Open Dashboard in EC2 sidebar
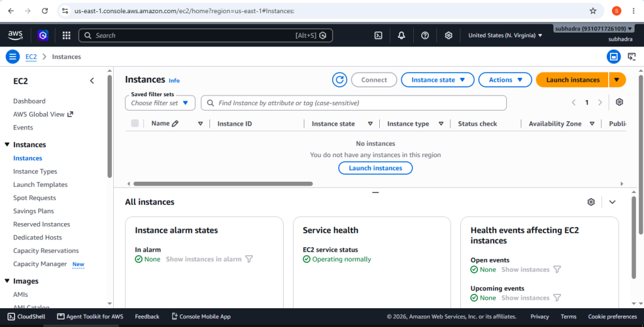The width and height of the screenshot is (644, 327). pos(29,101)
